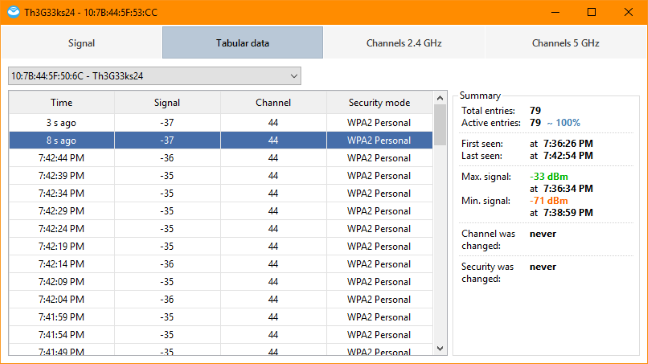Select the 7:42:14 PM entry row
The width and height of the screenshot is (648, 364).
click(221, 264)
